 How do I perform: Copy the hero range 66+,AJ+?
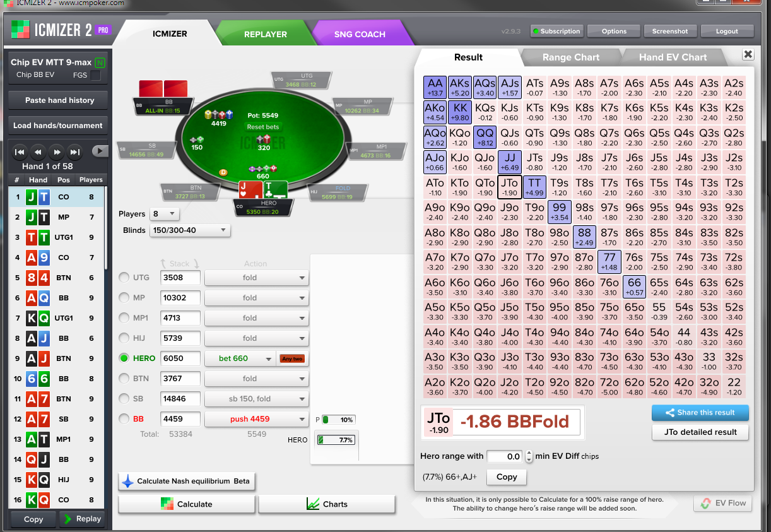pos(506,477)
